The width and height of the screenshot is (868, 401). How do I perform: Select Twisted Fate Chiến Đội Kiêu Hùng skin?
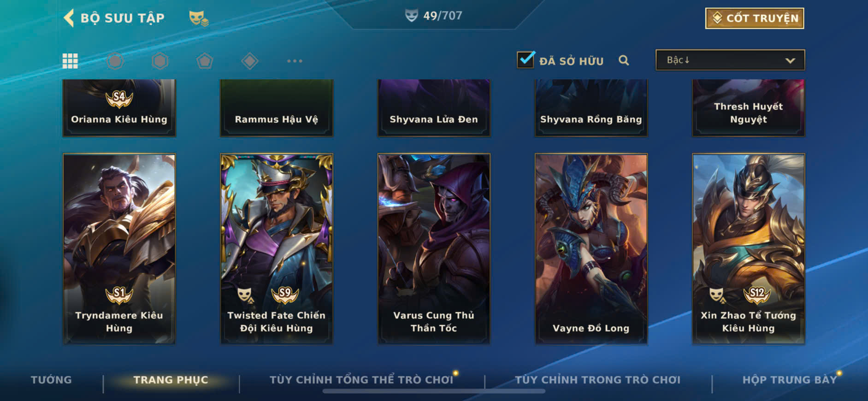277,249
